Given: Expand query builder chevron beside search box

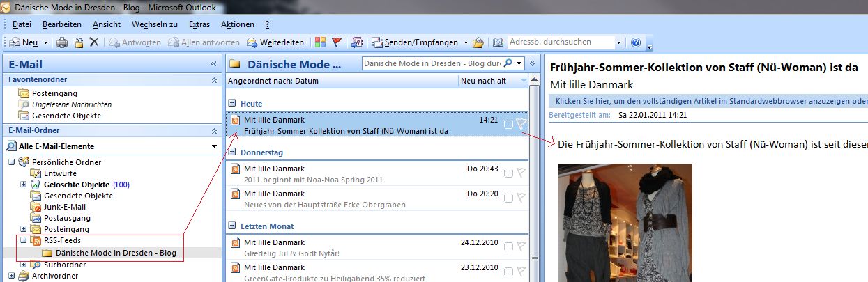Looking at the screenshot, I should (533, 63).
